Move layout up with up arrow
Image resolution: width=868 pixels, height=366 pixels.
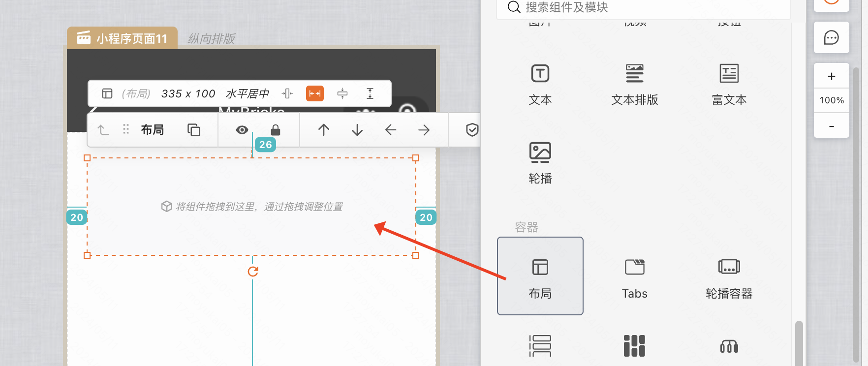point(324,130)
